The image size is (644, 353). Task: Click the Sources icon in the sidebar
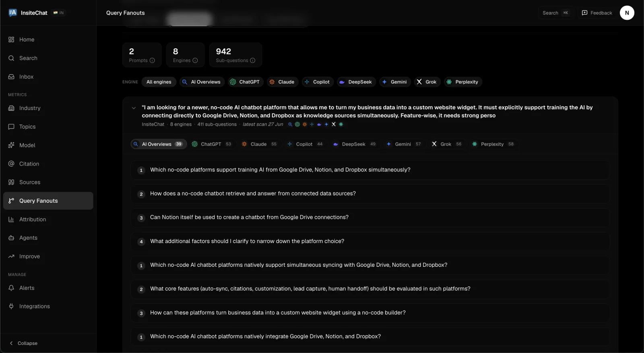[11, 182]
